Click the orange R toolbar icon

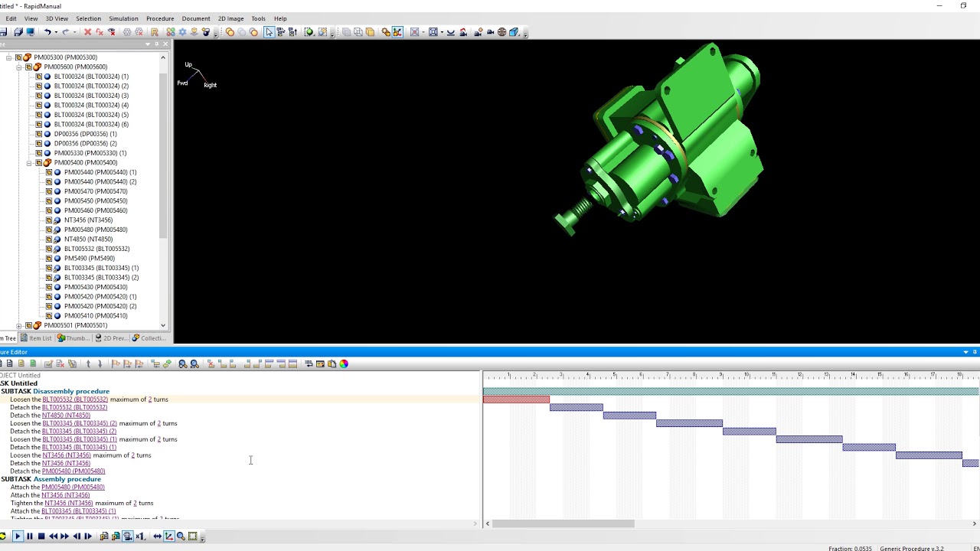click(x=155, y=32)
